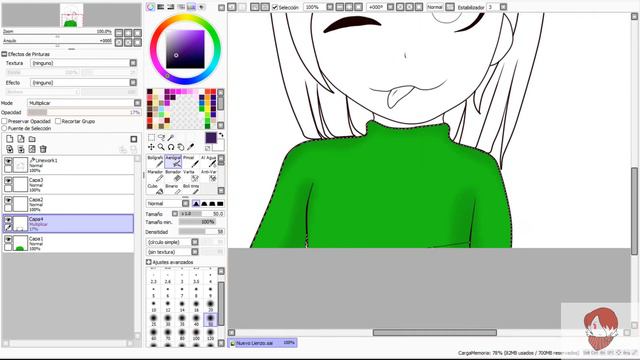Open the Estabilizador value dropdown
Image resolution: width=640 pixels, height=360 pixels.
coord(503,7)
